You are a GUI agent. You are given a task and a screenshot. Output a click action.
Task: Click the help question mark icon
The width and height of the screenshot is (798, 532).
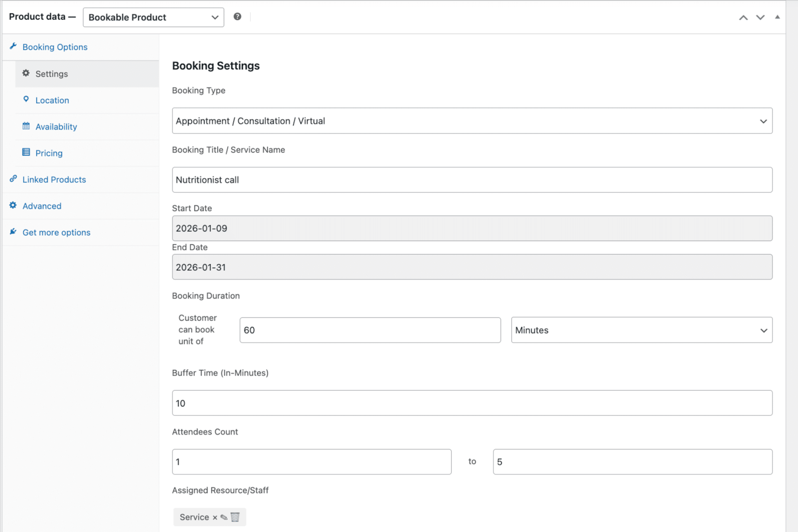click(237, 16)
